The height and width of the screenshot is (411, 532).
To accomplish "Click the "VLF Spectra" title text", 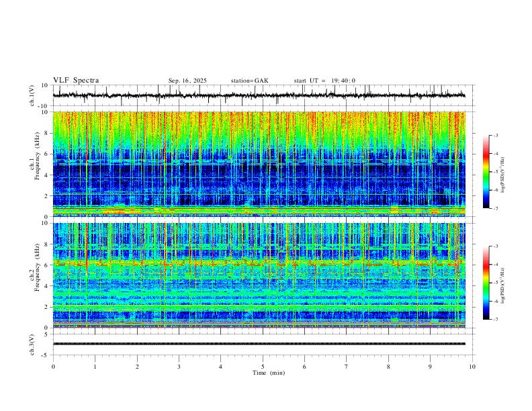I will coord(76,81).
